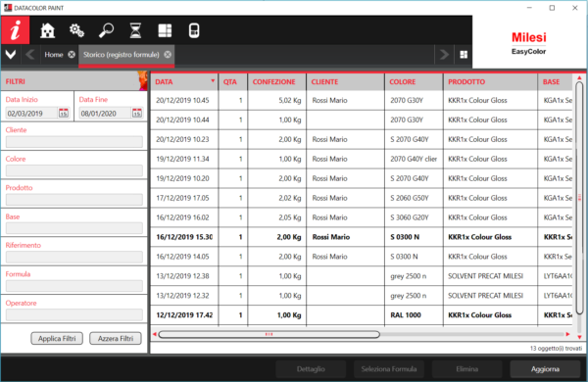Sort by the CONFEZIONE column header
This screenshot has width=588, height=382.
277,81
